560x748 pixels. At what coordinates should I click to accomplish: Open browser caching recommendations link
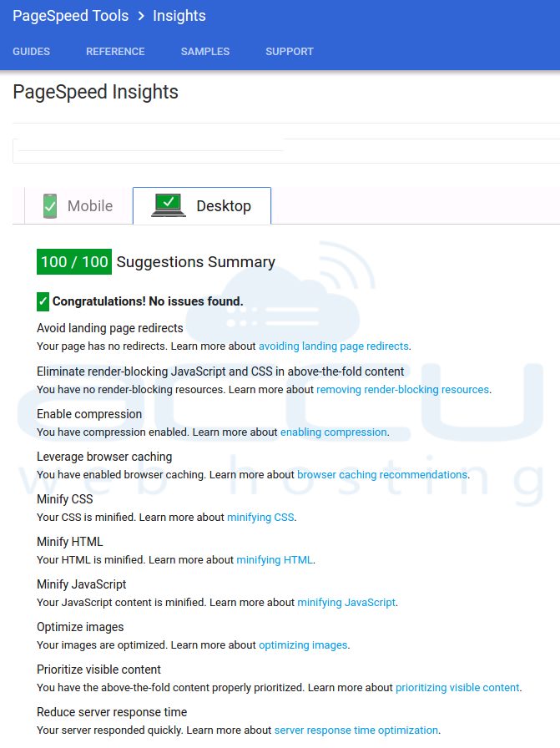(382, 475)
